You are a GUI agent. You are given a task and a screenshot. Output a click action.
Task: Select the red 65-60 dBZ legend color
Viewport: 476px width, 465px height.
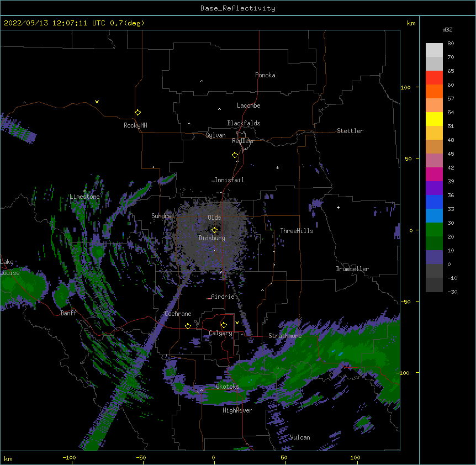click(x=434, y=78)
